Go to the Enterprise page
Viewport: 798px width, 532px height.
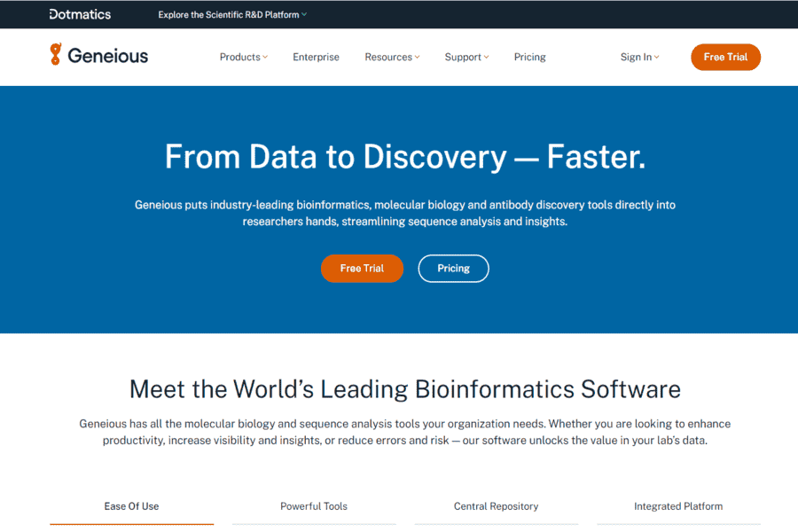pyautogui.click(x=316, y=57)
